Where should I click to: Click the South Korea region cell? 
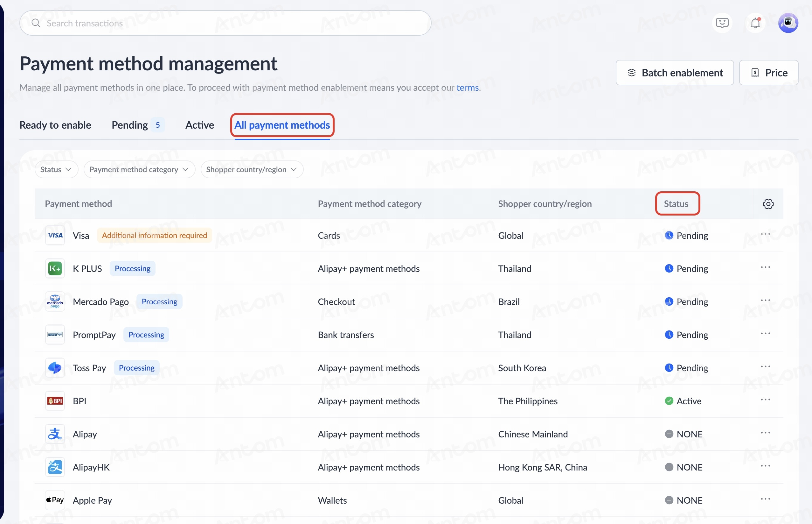(x=522, y=368)
